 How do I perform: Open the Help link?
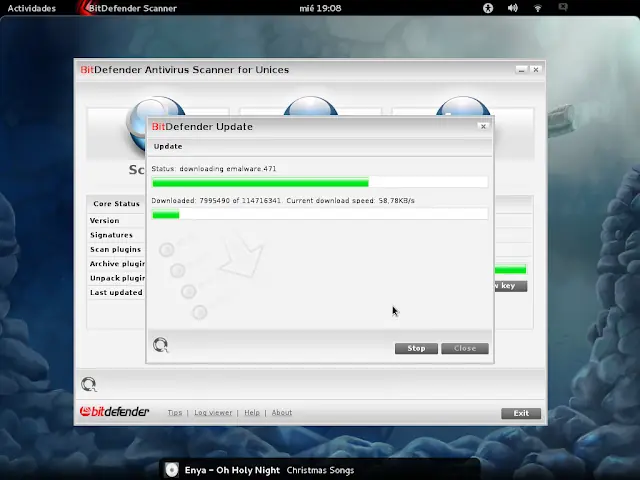click(x=252, y=413)
